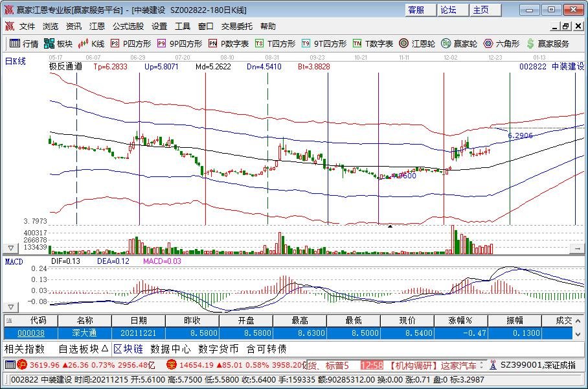Click the 【机构调研】 news ticker
The width and height of the screenshot is (588, 389).
coord(412,365)
